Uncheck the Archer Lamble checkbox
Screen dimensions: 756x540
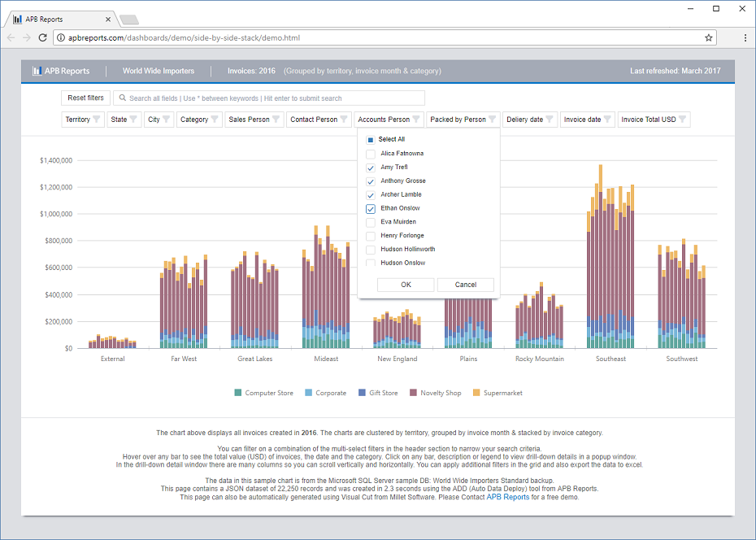pos(371,195)
